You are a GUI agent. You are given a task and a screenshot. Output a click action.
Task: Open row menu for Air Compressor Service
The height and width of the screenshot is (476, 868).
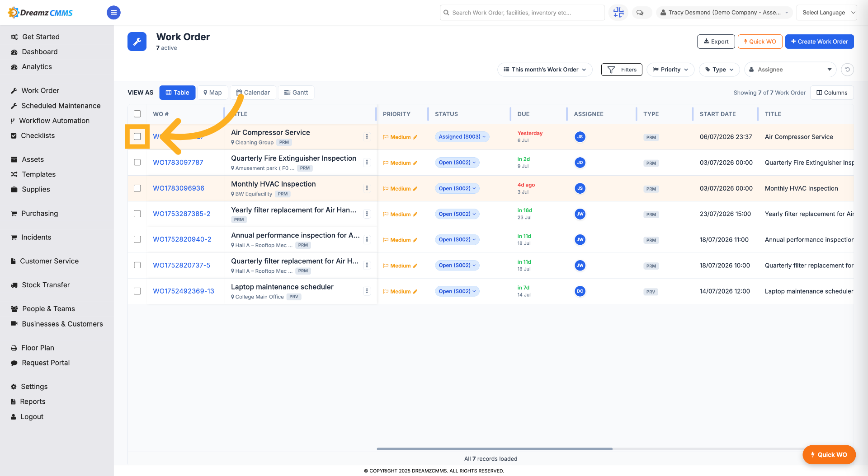pos(367,137)
